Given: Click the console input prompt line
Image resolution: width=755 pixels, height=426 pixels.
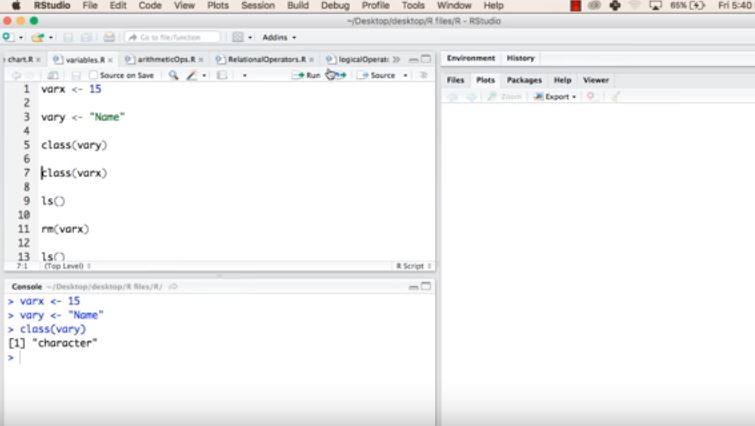Looking at the screenshot, I should (x=220, y=358).
